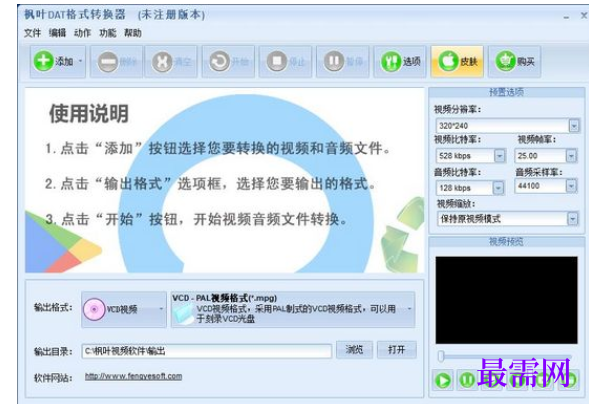This screenshot has height=404, width=589.
Task: Open the 编辑 menu
Action: point(57,33)
